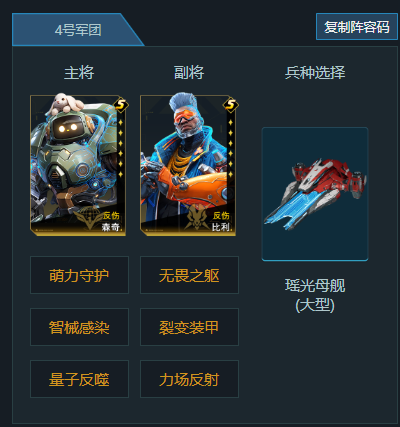Viewport: 400px width, 427px height.
Task: Click the 瑶光母舰 (大型) label
Action: pos(315,295)
